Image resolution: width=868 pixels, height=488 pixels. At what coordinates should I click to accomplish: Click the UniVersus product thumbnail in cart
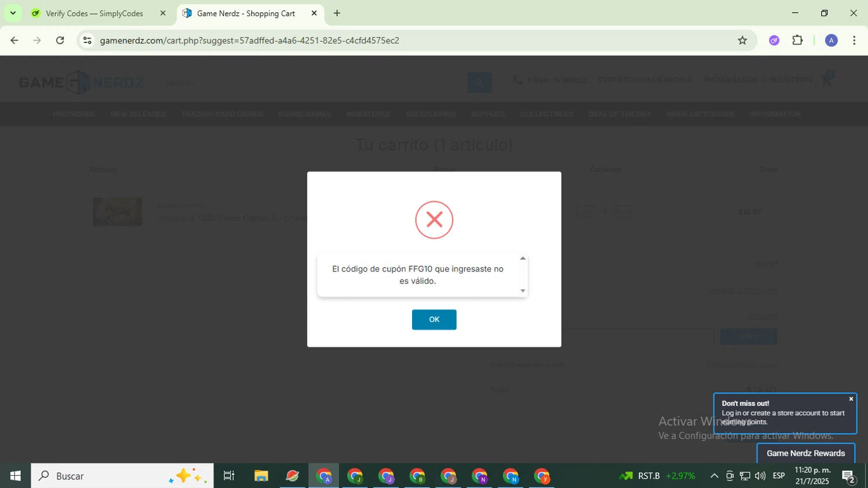click(117, 212)
